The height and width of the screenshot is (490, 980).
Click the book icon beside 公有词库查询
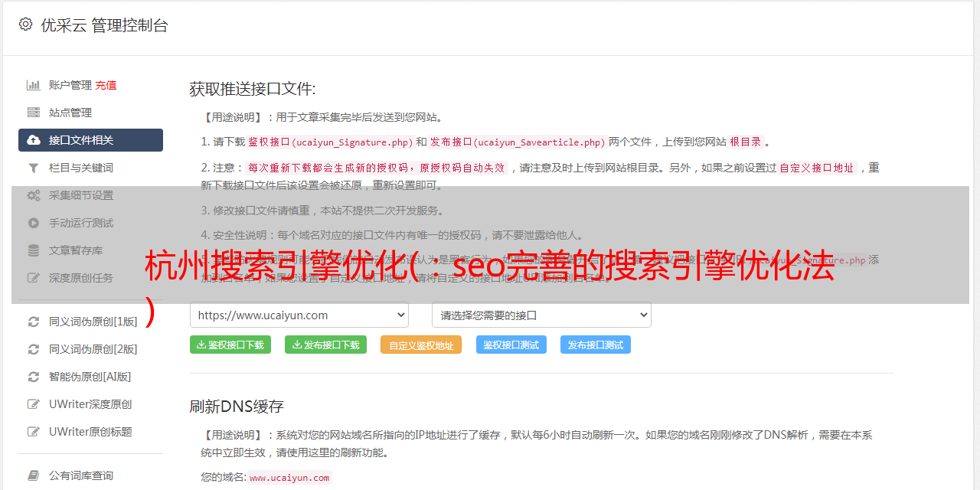coord(34,475)
